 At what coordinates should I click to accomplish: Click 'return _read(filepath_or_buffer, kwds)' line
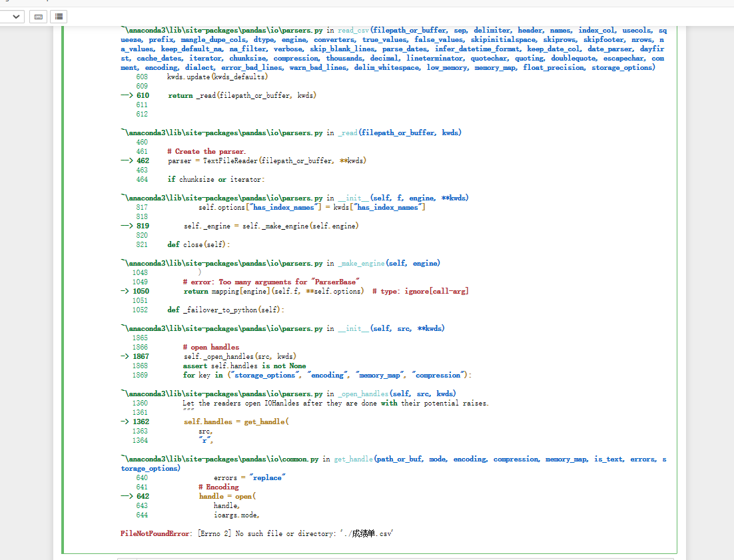tap(242, 95)
